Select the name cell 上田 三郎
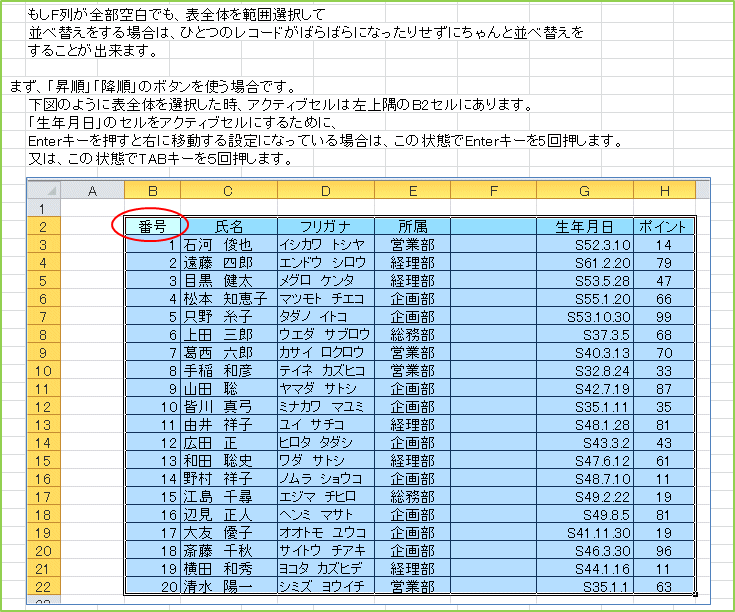This screenshot has height=612, width=735. 229,334
